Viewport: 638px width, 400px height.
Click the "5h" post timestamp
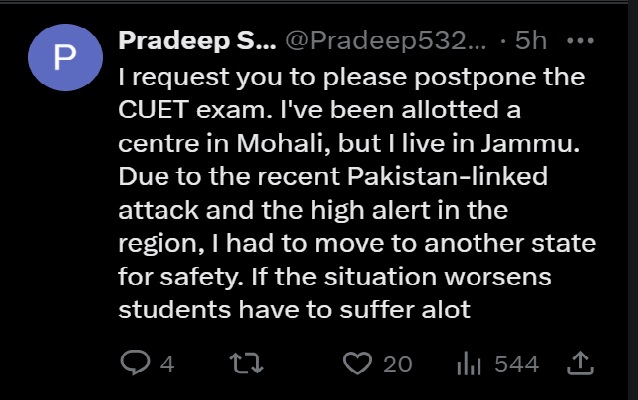530,42
